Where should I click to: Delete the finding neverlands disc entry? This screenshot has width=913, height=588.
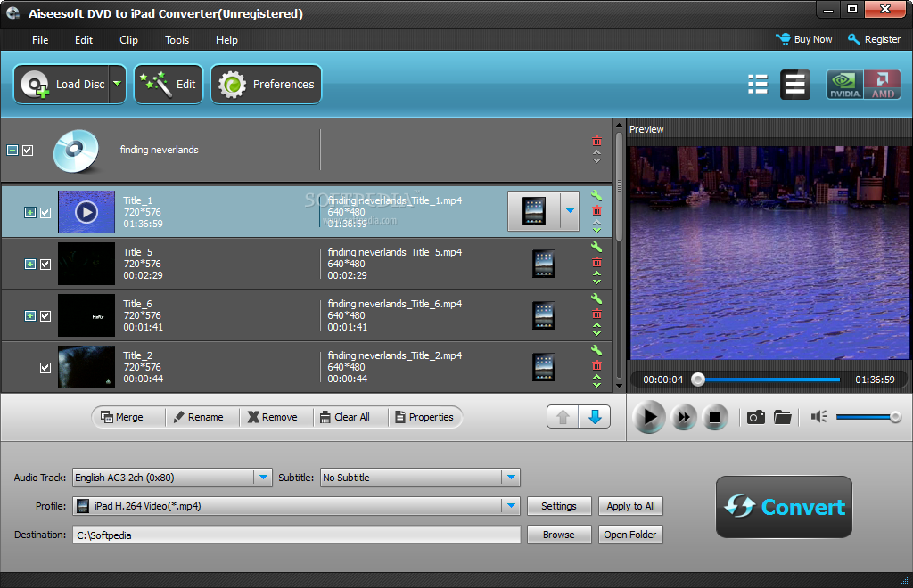[x=596, y=142]
